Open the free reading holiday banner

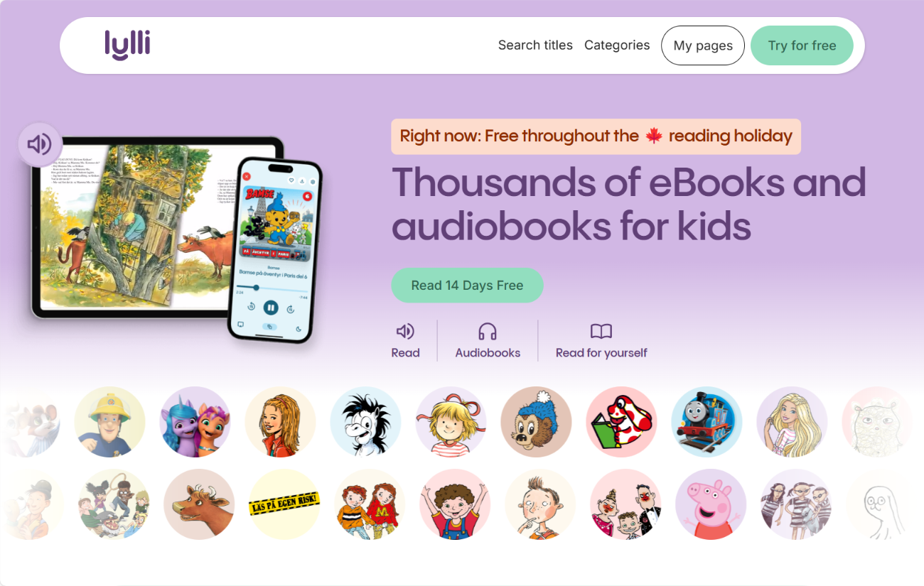596,136
